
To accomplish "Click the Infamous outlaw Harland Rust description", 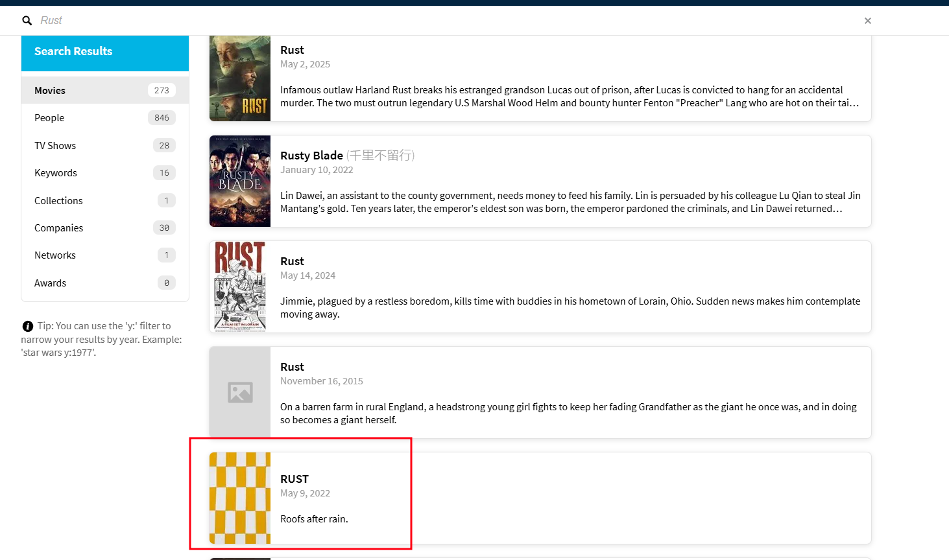I will click(570, 97).
